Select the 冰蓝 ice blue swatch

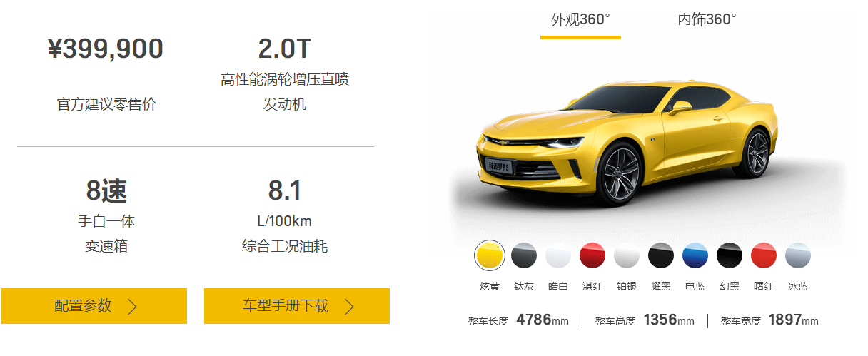click(x=798, y=255)
